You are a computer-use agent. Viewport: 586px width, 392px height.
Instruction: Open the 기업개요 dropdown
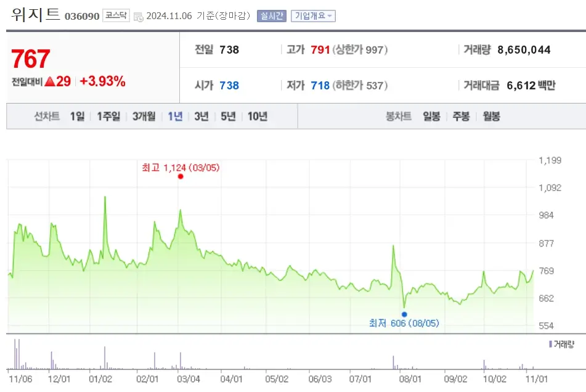[x=312, y=16]
